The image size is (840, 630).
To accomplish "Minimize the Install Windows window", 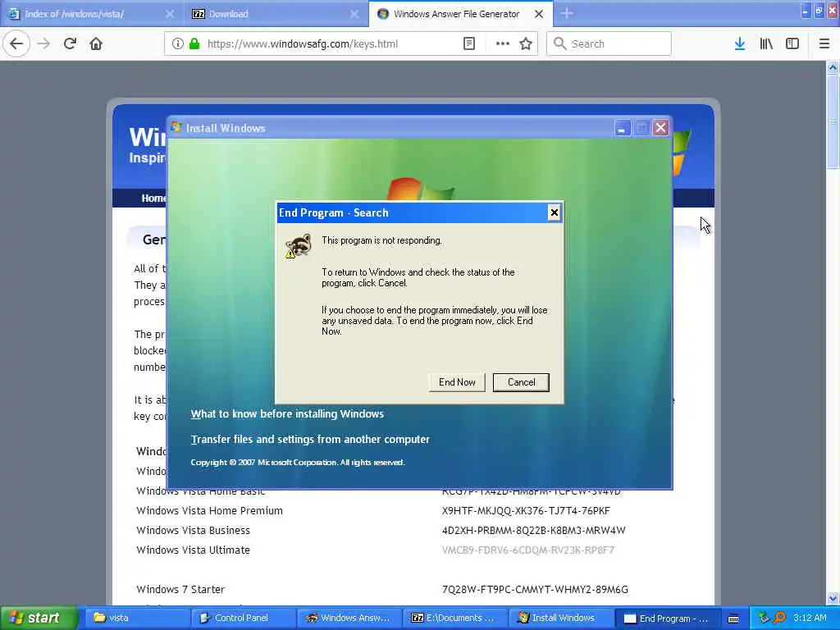I will 622,128.
